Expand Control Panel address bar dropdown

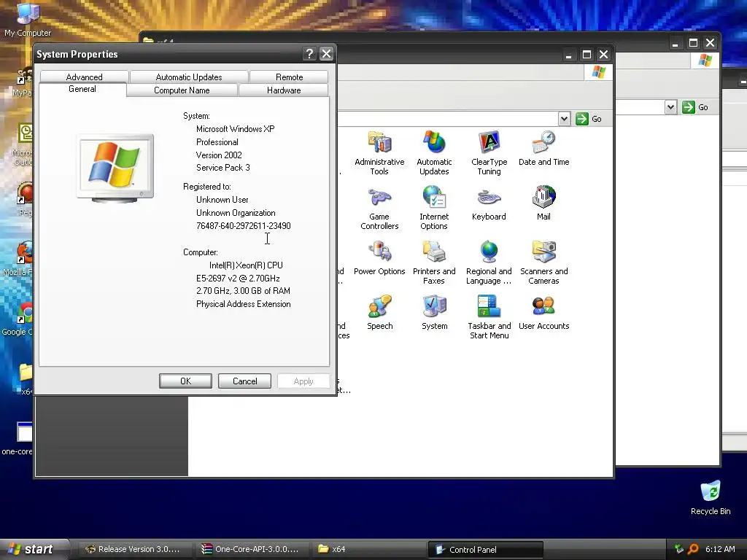pyautogui.click(x=564, y=119)
